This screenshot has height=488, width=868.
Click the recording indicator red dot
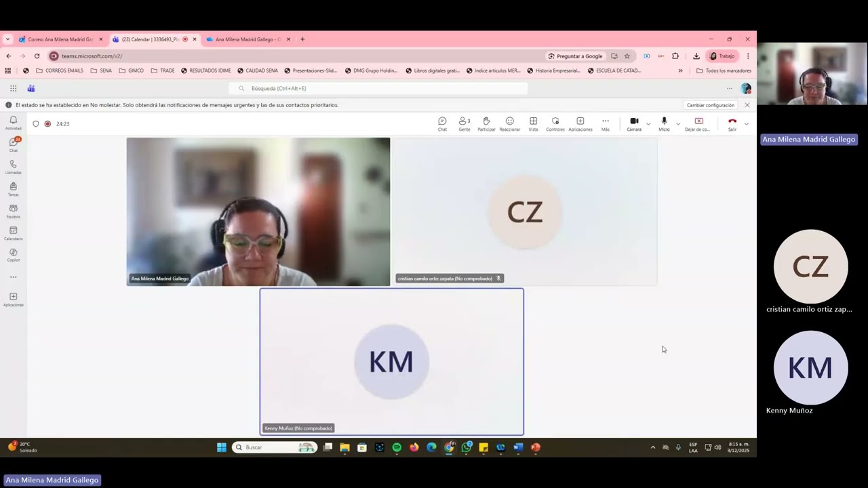point(47,124)
